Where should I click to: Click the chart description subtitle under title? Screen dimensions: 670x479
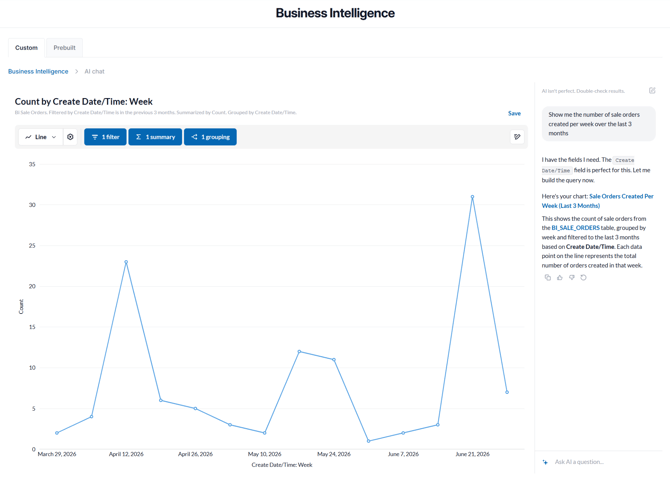click(156, 112)
